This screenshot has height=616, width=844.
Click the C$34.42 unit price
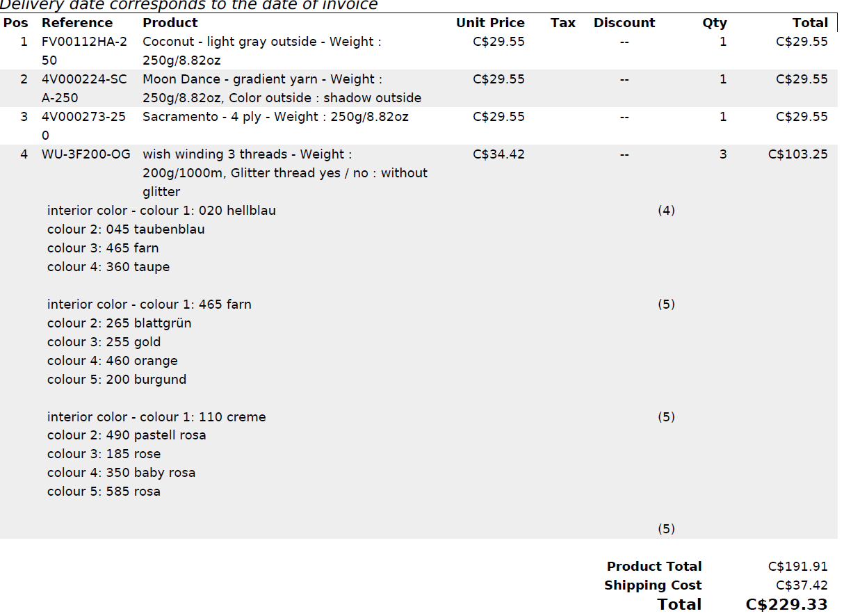[498, 154]
